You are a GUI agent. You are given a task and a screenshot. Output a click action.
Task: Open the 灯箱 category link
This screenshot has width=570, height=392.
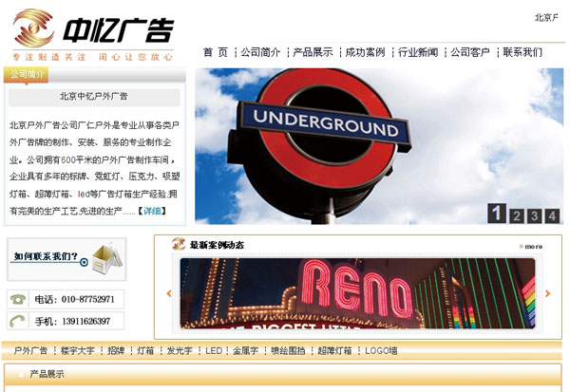pos(145,351)
